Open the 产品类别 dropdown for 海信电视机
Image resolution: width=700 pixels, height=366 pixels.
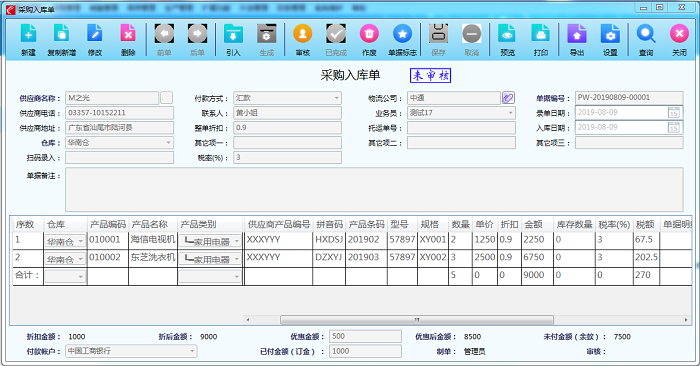(237, 241)
